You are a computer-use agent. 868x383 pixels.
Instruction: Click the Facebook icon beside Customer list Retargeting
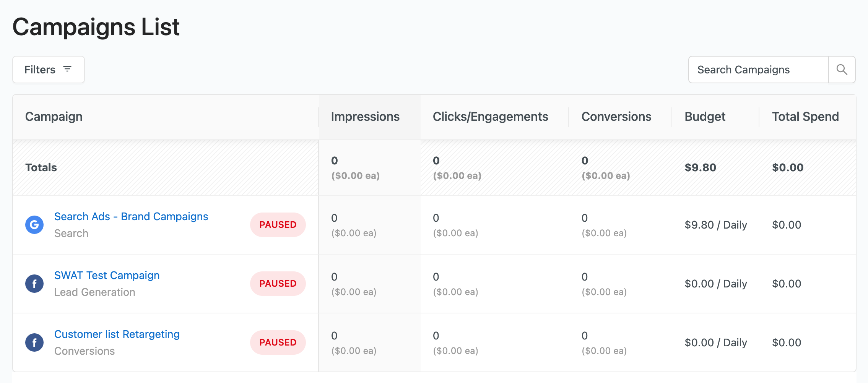[34, 342]
